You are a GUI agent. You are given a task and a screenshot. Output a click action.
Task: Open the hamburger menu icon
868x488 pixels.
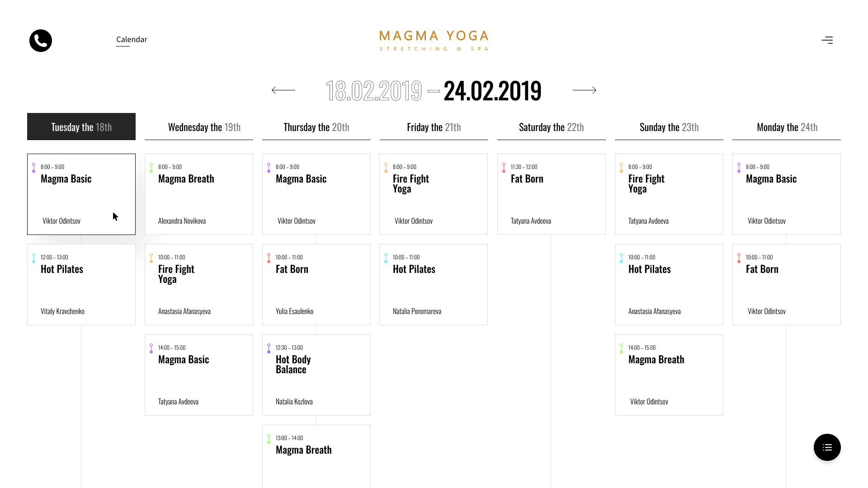pos(827,40)
